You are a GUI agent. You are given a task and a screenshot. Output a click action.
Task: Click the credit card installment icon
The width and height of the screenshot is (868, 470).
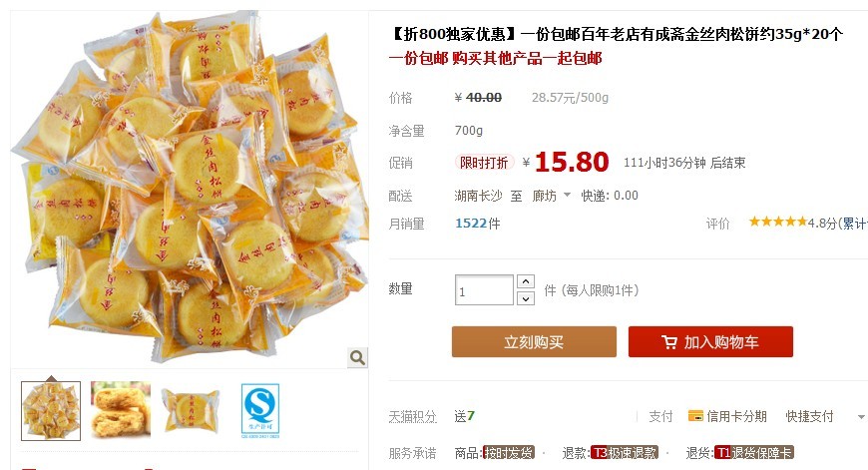click(x=695, y=416)
